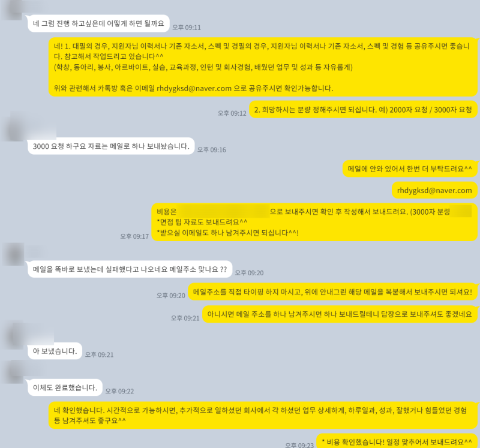Click the avatar above the 이체도 완료했습니다 message
This screenshot has height=448, width=480.
[13, 372]
